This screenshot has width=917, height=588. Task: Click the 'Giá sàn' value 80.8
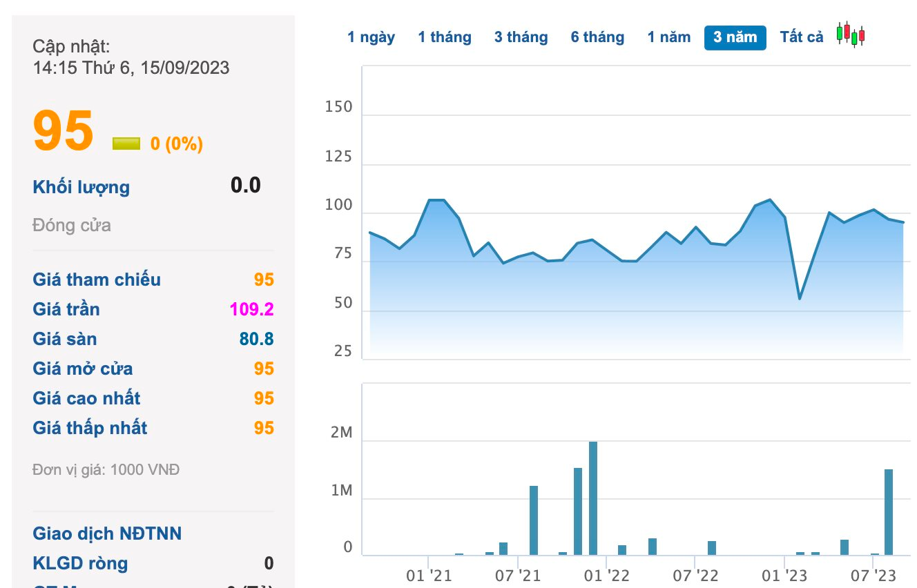click(x=257, y=339)
